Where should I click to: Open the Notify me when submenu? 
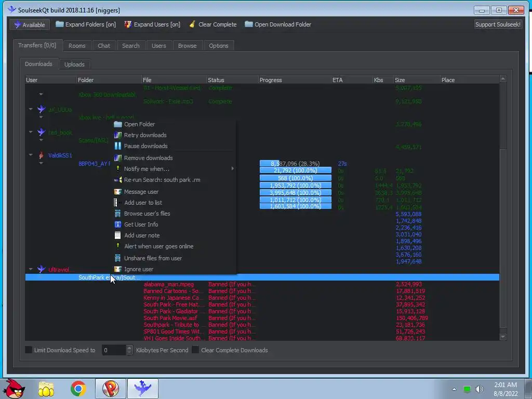click(174, 169)
